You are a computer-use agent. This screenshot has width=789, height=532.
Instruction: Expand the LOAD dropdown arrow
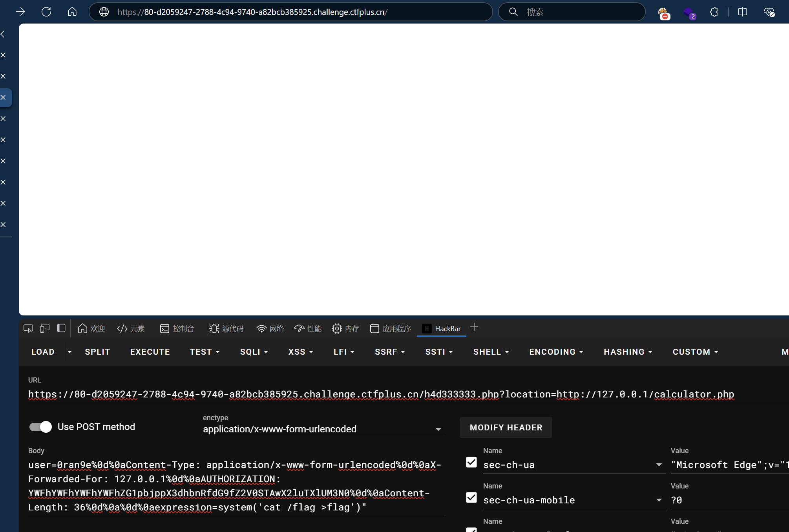[x=69, y=352]
